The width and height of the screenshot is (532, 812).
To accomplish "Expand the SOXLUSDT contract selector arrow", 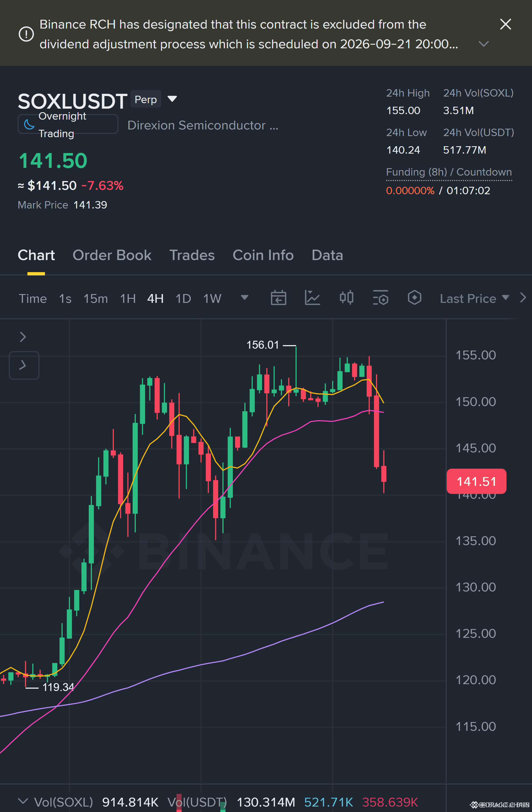I will point(172,99).
